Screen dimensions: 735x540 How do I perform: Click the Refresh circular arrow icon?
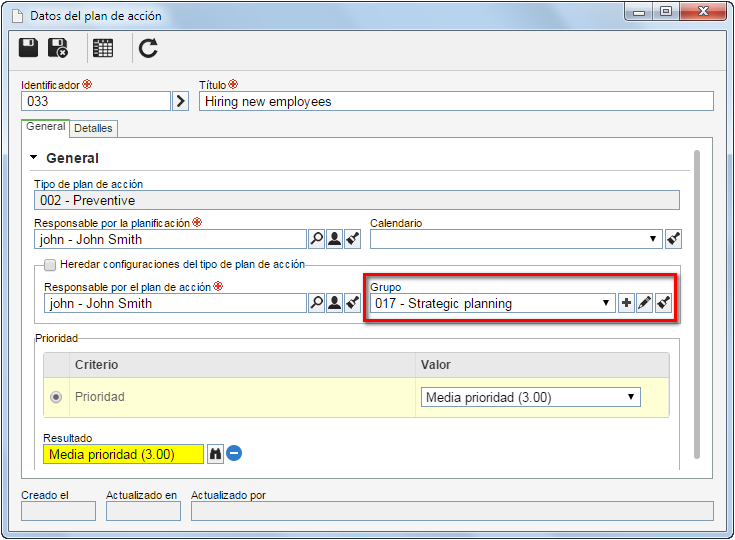148,48
